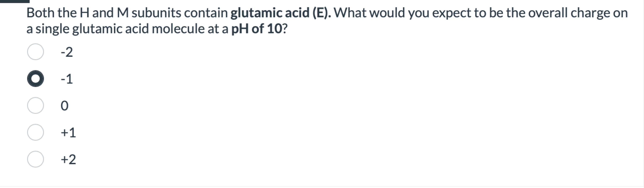This screenshot has height=188, width=644.
Task: Click the +1 answer label
Action: 68,133
